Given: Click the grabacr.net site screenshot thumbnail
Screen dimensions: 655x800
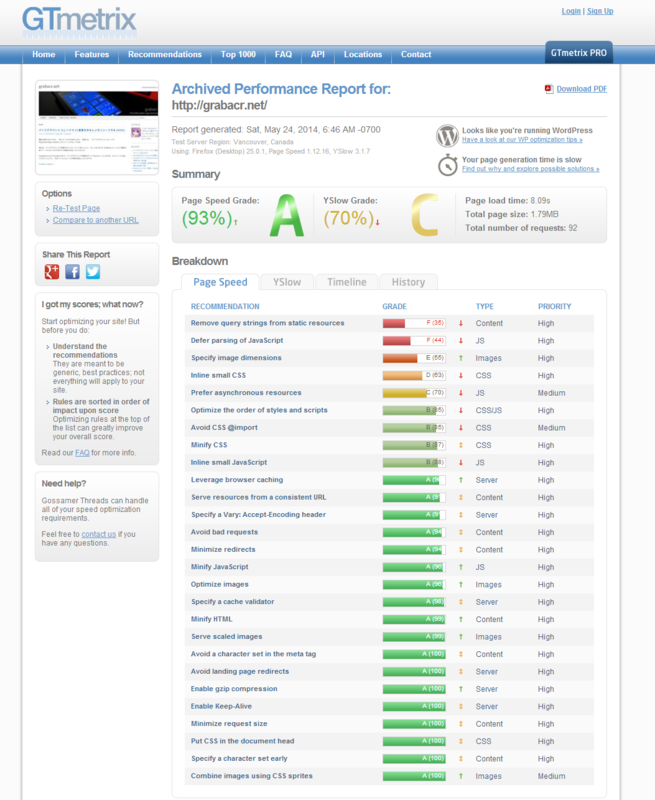Looking at the screenshot, I should pyautogui.click(x=97, y=128).
